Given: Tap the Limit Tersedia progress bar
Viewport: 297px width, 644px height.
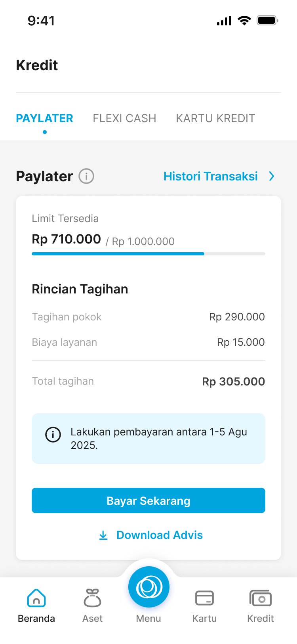Looking at the screenshot, I should (148, 254).
